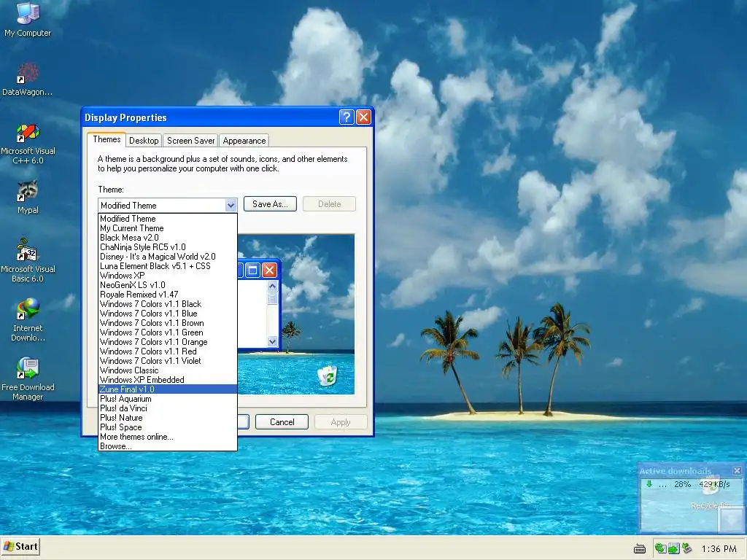
Task: Select Windows 7 Colors v1.1 Black
Action: 168,304
